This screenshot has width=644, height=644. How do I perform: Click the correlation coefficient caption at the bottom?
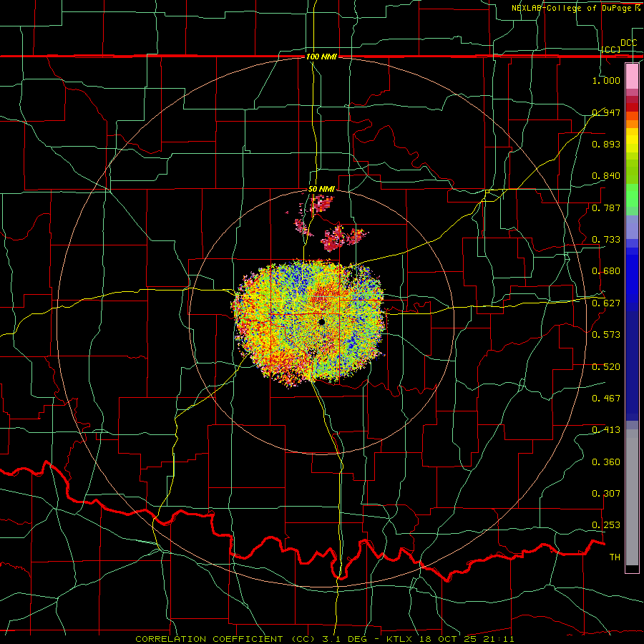(324, 639)
